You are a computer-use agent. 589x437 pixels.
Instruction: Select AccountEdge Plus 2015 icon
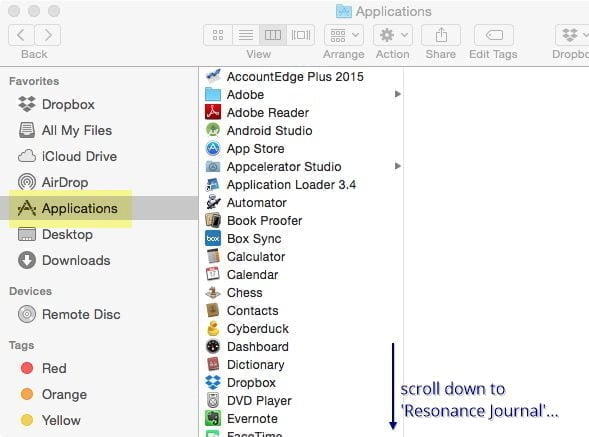(x=213, y=76)
